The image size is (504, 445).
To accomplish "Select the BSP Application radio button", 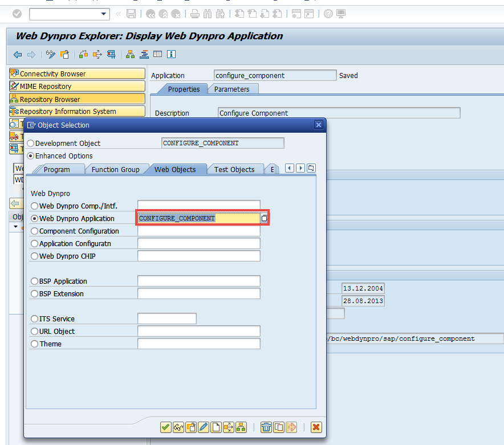I will click(x=34, y=281).
